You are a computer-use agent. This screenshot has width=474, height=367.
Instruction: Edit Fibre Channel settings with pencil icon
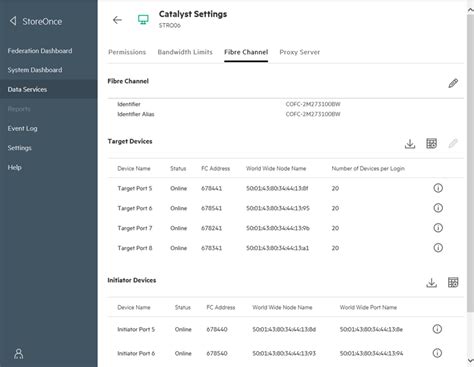[453, 83]
